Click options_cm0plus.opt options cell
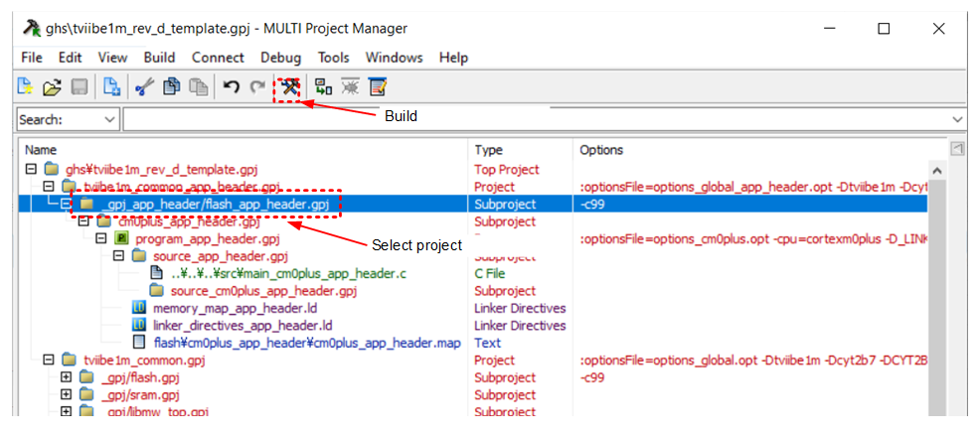Viewport: 980px width, 438px height. [x=753, y=238]
